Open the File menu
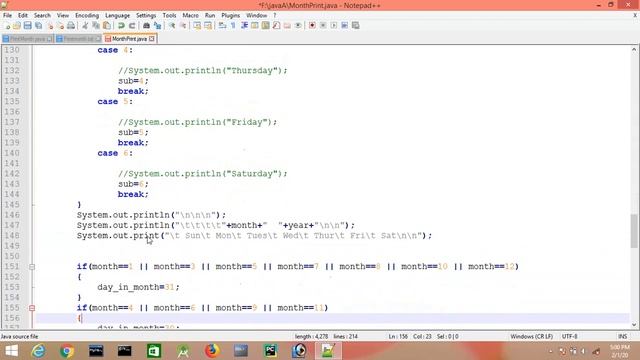This screenshot has height=360, width=640. click(x=7, y=16)
